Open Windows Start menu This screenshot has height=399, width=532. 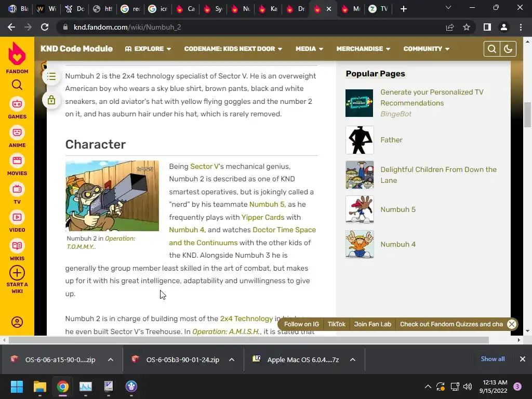pos(17,386)
